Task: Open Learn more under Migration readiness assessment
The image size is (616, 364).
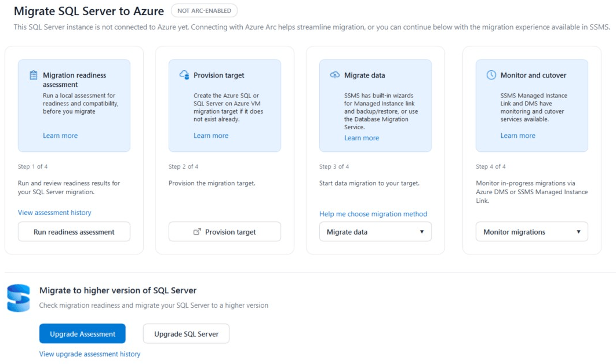Action: (60, 136)
